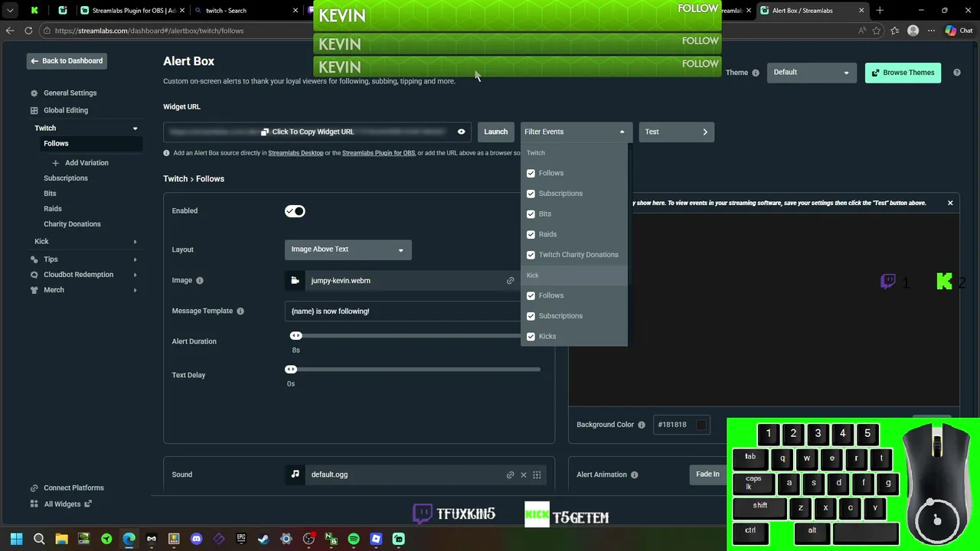Image resolution: width=980 pixels, height=551 pixels.
Task: Uncheck Raids in Filter Events
Action: click(531, 234)
